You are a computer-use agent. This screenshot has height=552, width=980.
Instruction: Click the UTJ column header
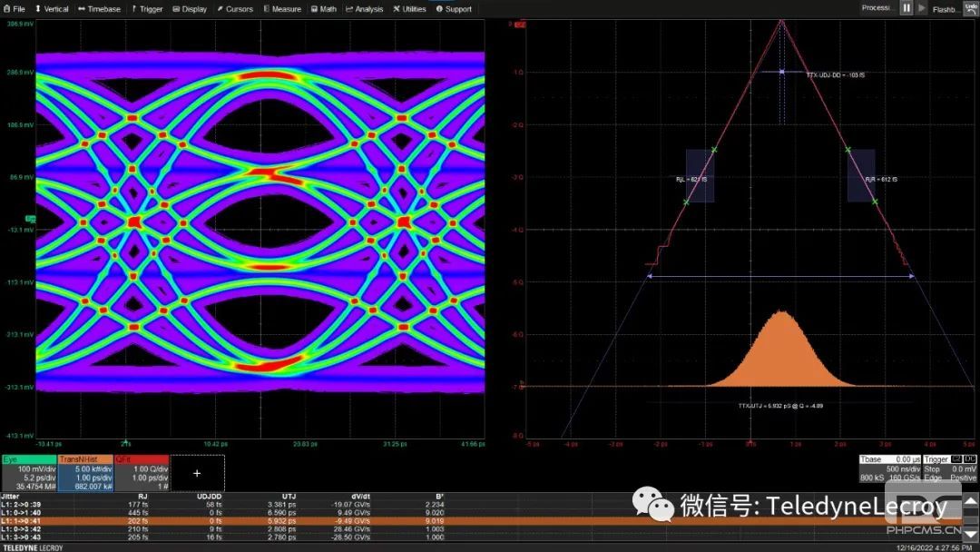[289, 497]
